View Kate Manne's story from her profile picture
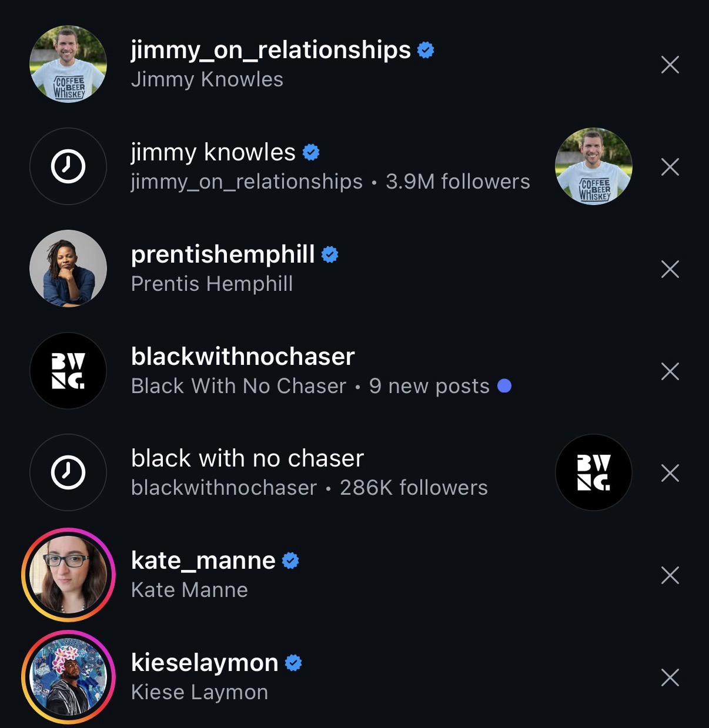Viewport: 709px width, 728px height. [68, 575]
